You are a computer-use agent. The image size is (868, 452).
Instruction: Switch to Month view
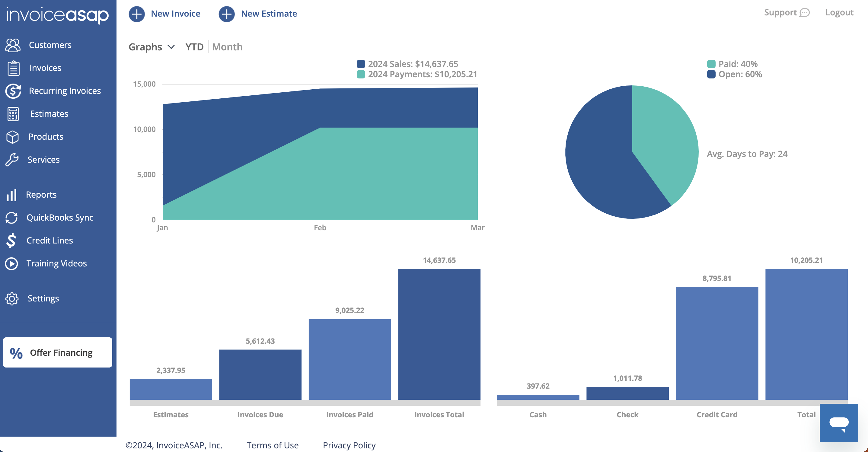(x=227, y=47)
